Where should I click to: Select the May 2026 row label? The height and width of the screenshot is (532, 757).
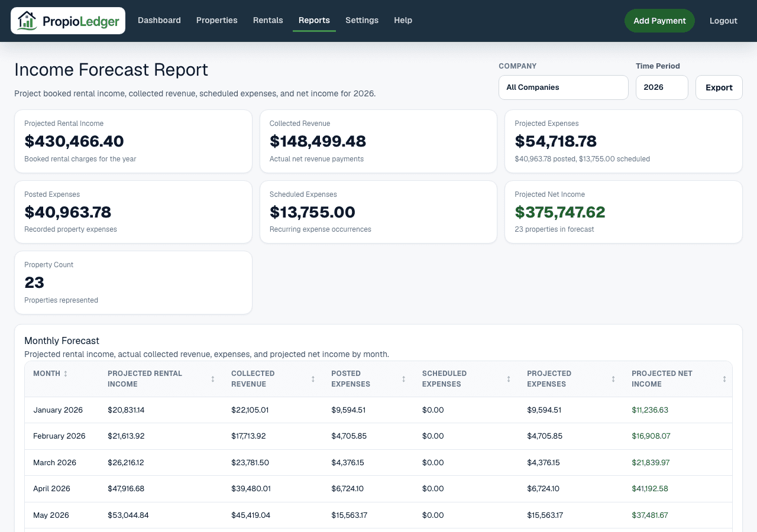(x=51, y=515)
